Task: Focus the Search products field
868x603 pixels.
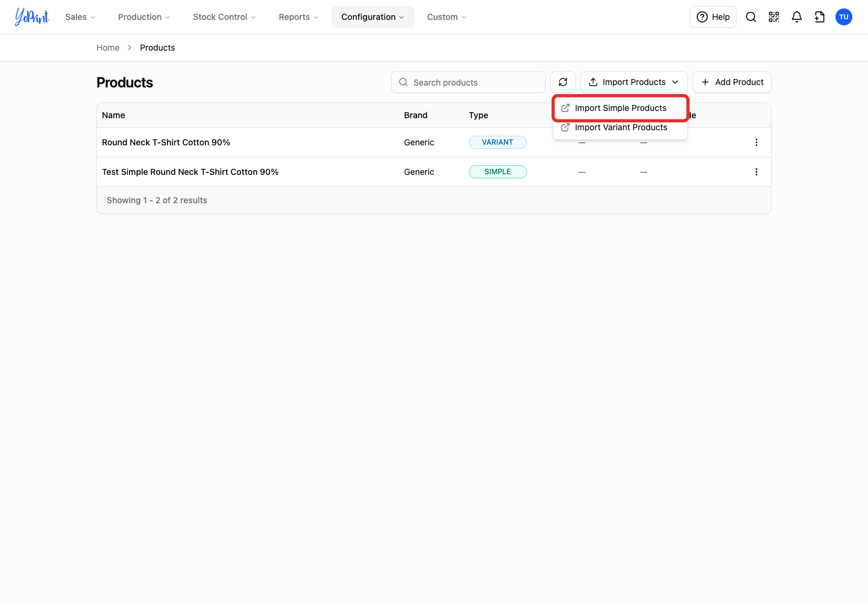Action: coord(468,82)
